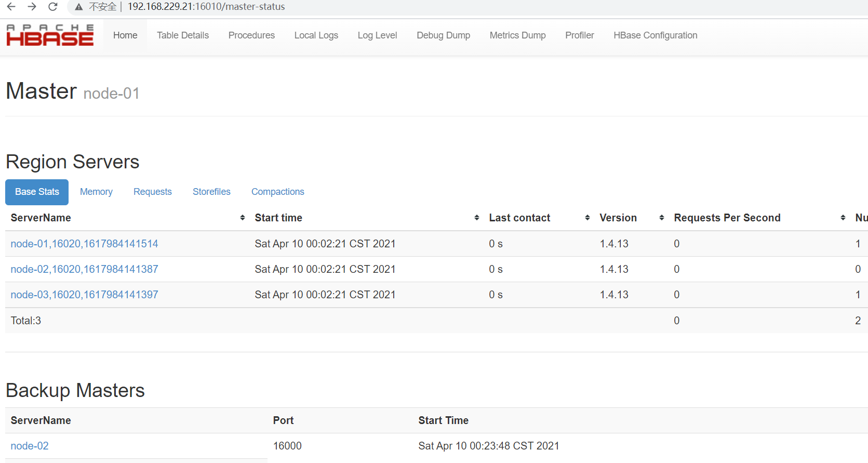Click backup master port 16000

pyautogui.click(x=287, y=446)
